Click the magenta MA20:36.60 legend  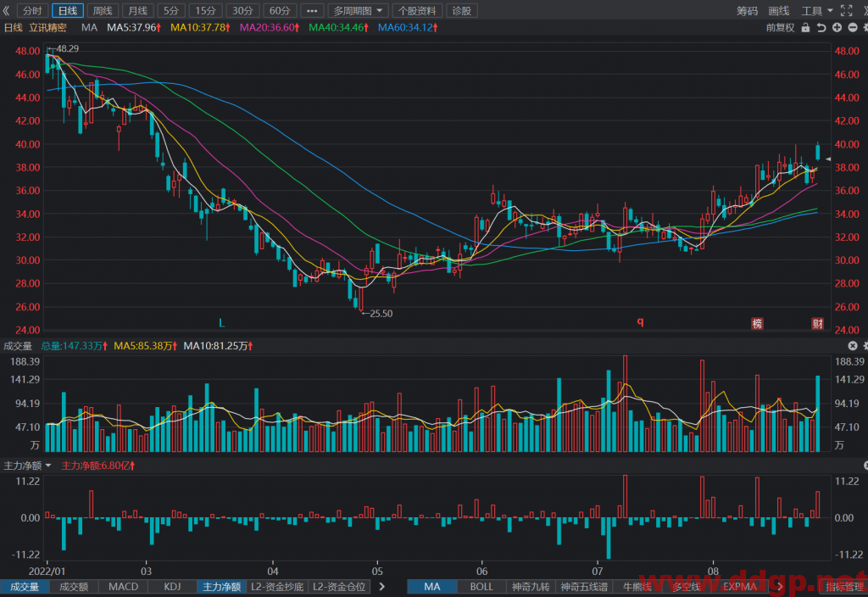pyautogui.click(x=269, y=28)
